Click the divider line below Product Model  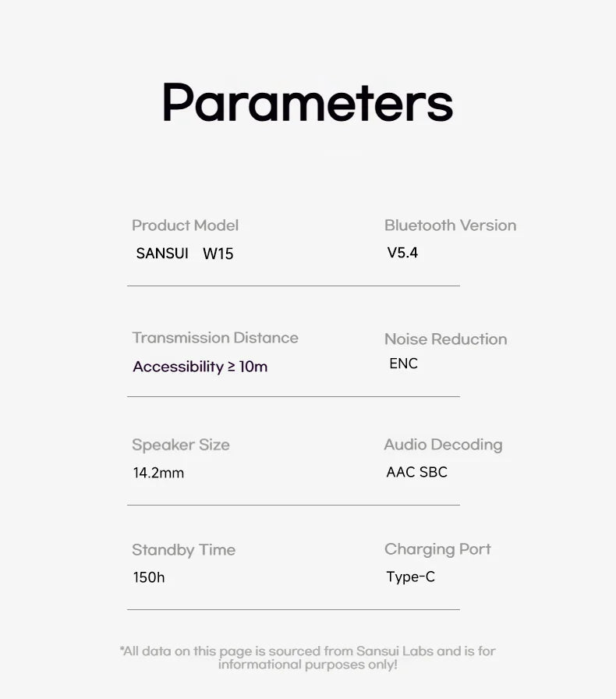(x=293, y=286)
